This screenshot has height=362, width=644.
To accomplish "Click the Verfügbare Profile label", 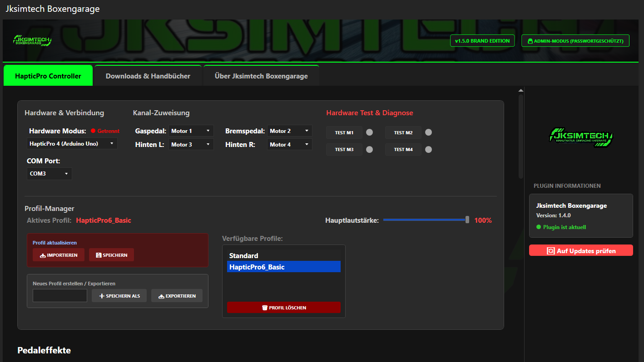I will (x=253, y=239).
